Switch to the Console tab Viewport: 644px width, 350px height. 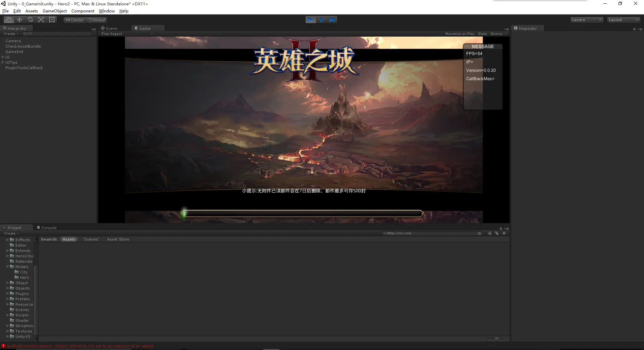click(x=47, y=228)
